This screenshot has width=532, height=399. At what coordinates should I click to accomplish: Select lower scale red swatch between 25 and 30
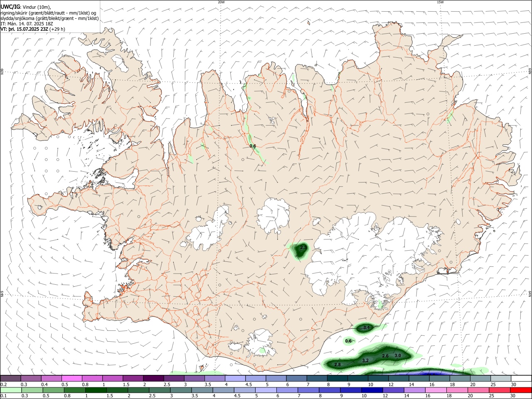pos(500,390)
